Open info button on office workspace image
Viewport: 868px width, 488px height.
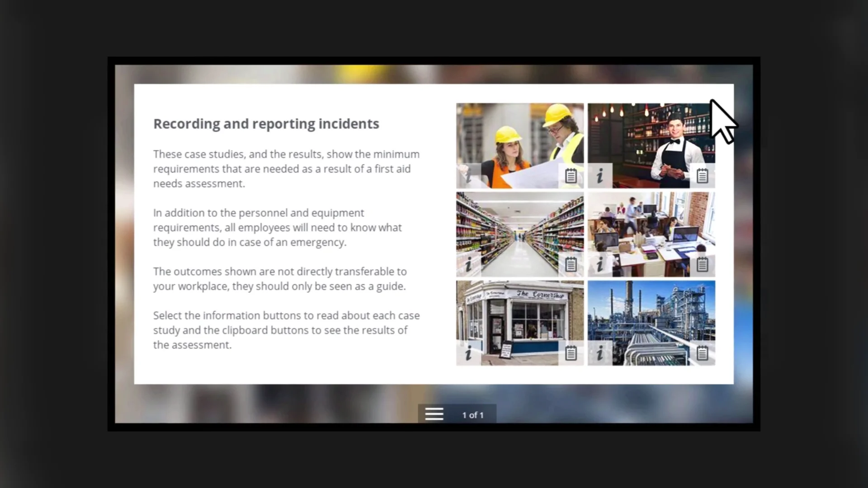coord(600,264)
